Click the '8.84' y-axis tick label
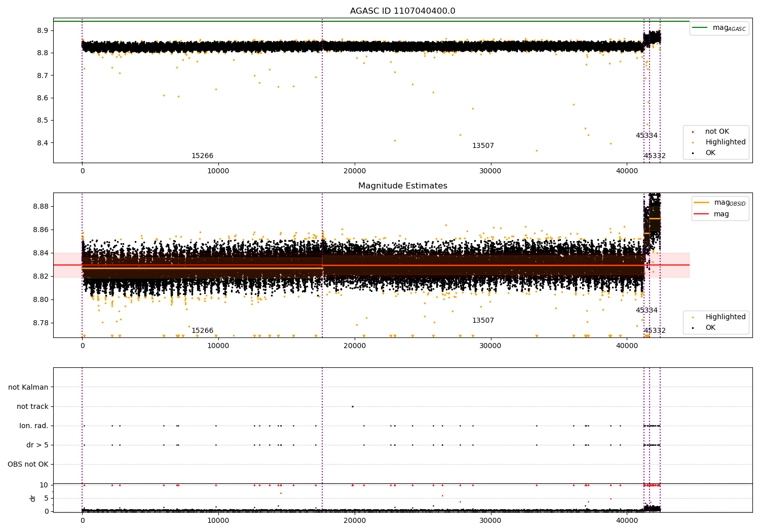The image size is (760, 532). 41,253
